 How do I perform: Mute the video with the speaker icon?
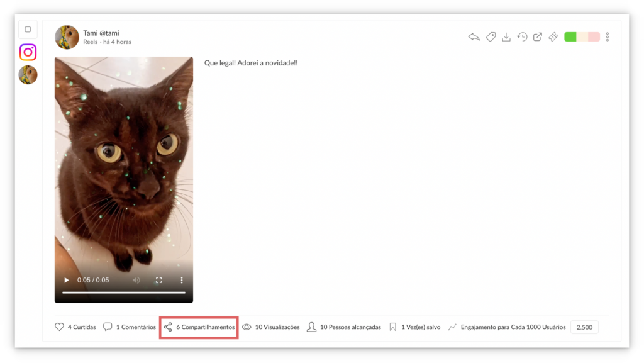[x=136, y=280]
